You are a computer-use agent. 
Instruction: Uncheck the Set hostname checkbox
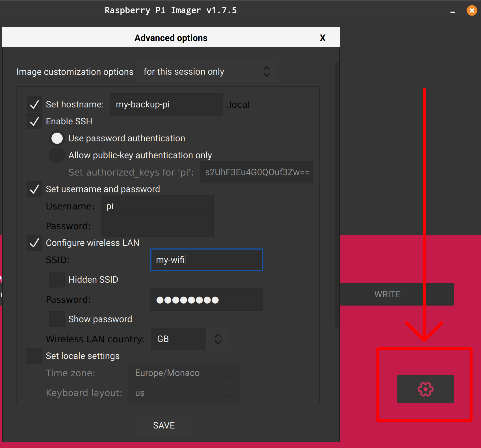tap(34, 105)
